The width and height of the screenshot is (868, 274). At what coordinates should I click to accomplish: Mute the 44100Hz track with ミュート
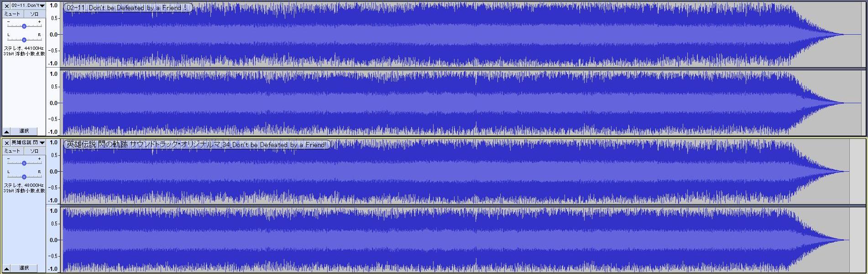(12, 14)
